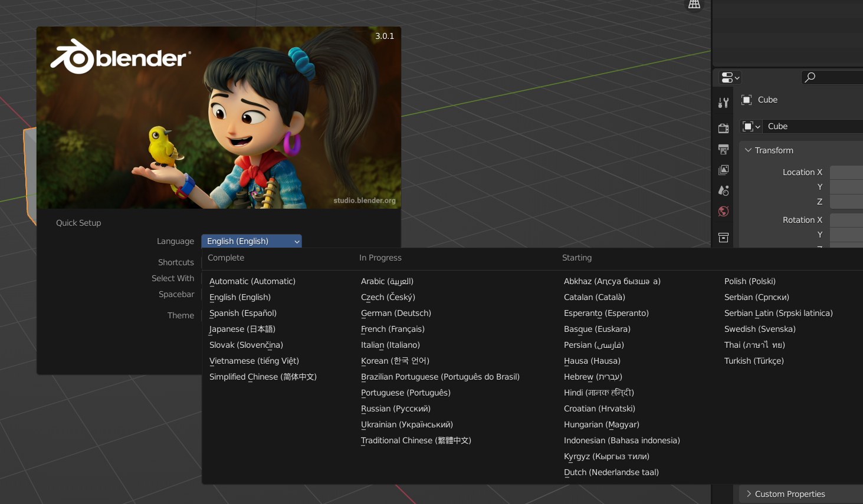Select Brazilian Portuguese language
This screenshot has width=863, height=504.
[440, 377]
